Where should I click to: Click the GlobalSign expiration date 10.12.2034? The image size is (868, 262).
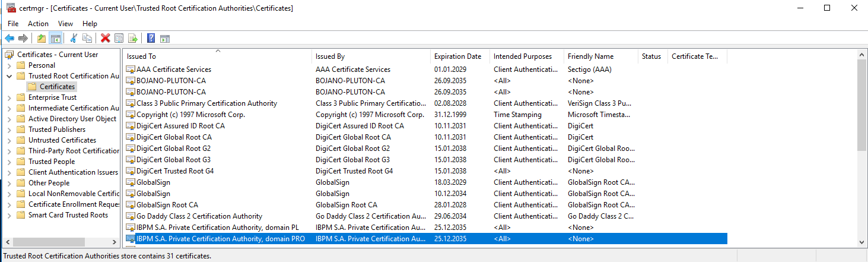[x=450, y=194]
